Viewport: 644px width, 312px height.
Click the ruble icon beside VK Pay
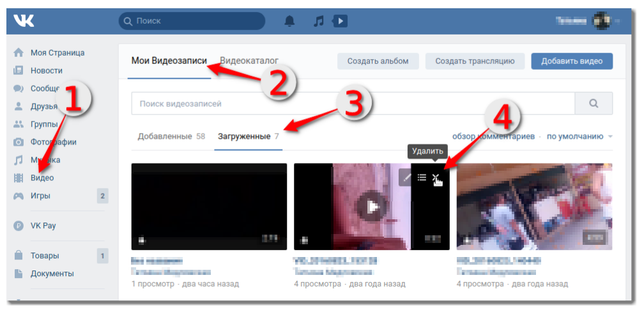[x=19, y=226]
